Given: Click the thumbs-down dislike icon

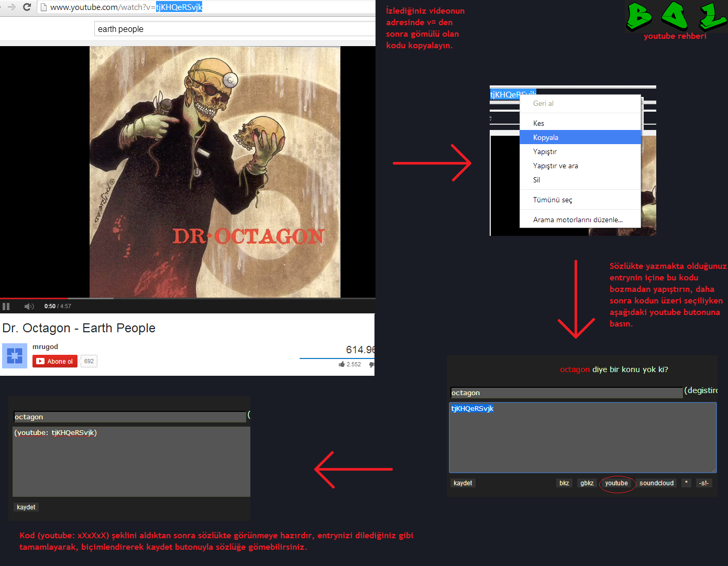Looking at the screenshot, I should pyautogui.click(x=371, y=364).
